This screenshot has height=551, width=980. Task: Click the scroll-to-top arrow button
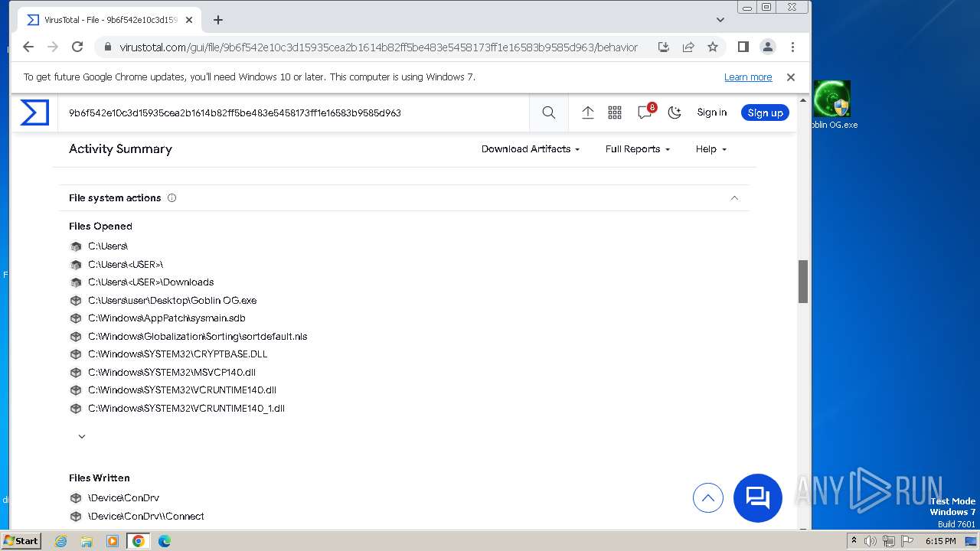coord(708,498)
